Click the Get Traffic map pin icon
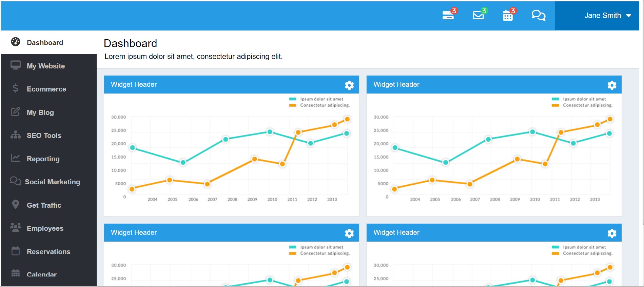The image size is (644, 287). (16, 204)
